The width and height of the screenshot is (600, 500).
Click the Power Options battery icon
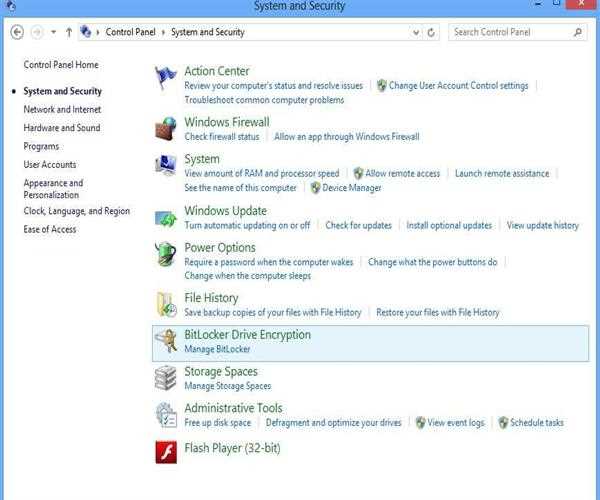click(x=166, y=254)
